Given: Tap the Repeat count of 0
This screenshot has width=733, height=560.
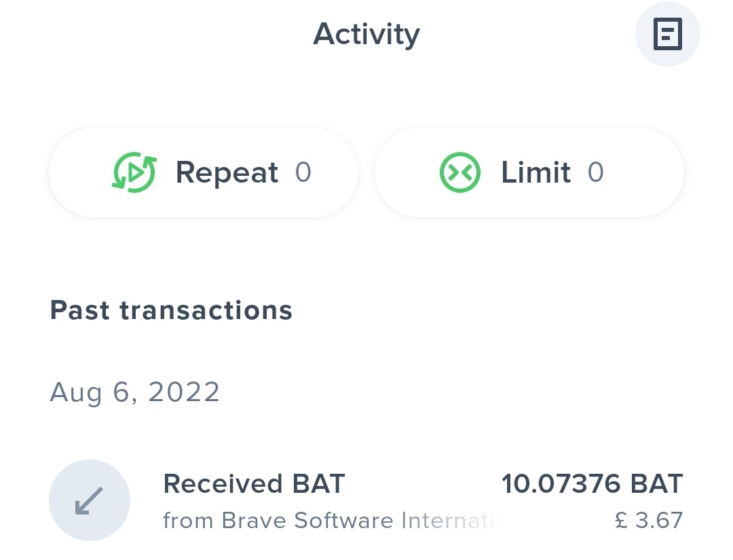Looking at the screenshot, I should pyautogui.click(x=303, y=172).
